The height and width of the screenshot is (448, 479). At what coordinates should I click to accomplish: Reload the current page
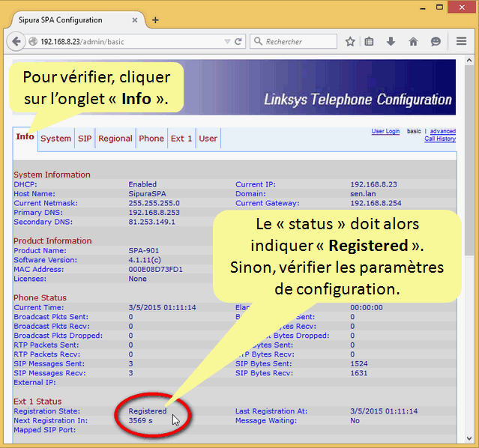coord(238,41)
